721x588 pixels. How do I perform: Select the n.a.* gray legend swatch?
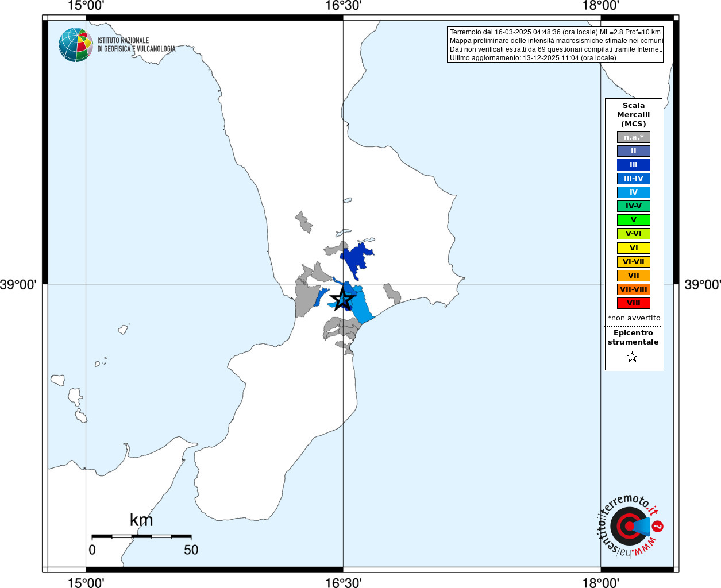click(634, 137)
